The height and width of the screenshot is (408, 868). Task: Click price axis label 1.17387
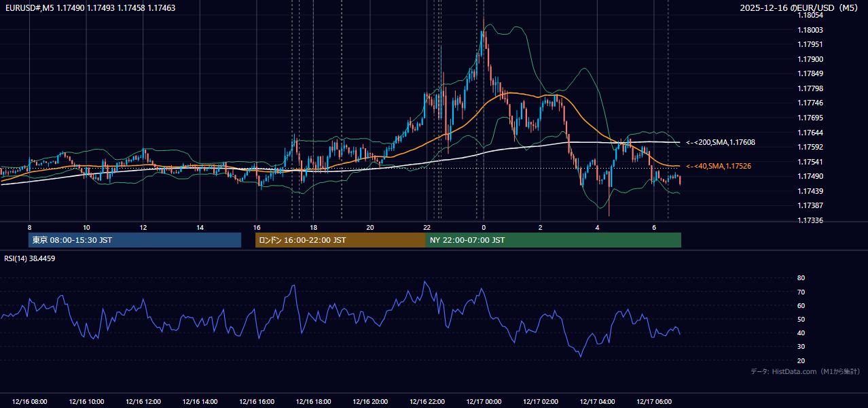coord(810,205)
